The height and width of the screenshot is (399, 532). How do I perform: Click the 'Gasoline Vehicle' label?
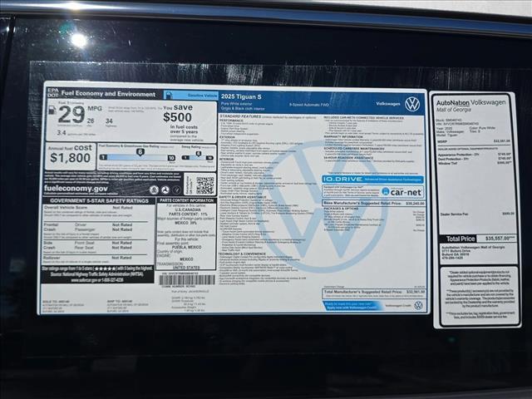202,96
